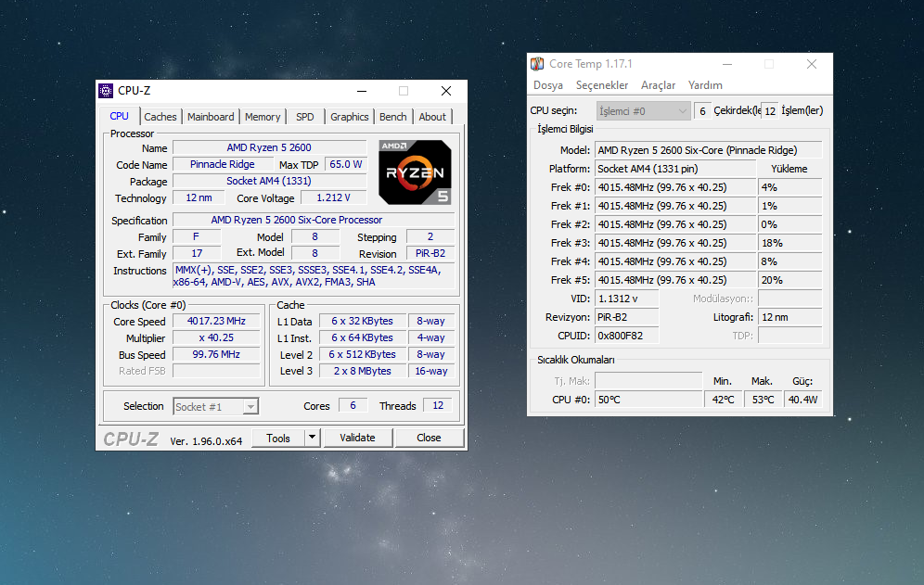This screenshot has width=924, height=585.
Task: Click the Close button in CPU-Z footer
Action: [429, 438]
